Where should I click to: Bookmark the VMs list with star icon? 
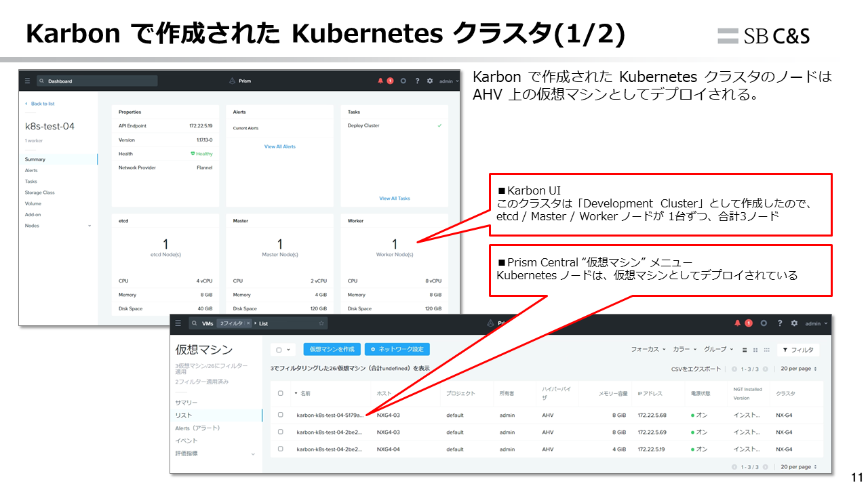point(321,323)
